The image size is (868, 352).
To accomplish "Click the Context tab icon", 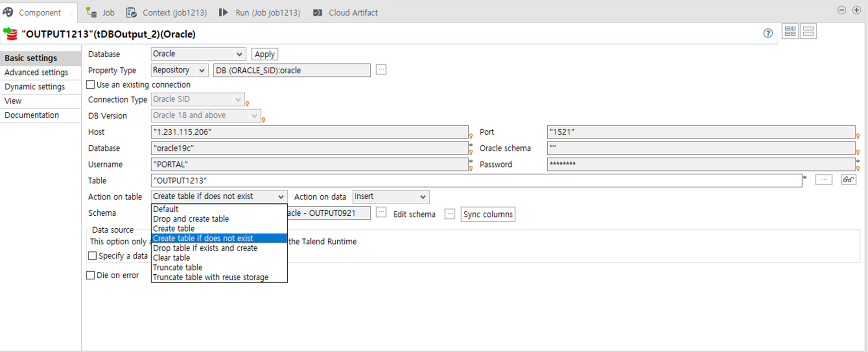I will click(131, 13).
